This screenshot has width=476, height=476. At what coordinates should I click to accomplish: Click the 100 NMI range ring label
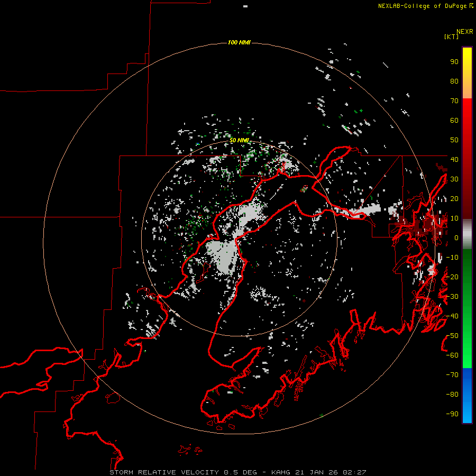239,42
